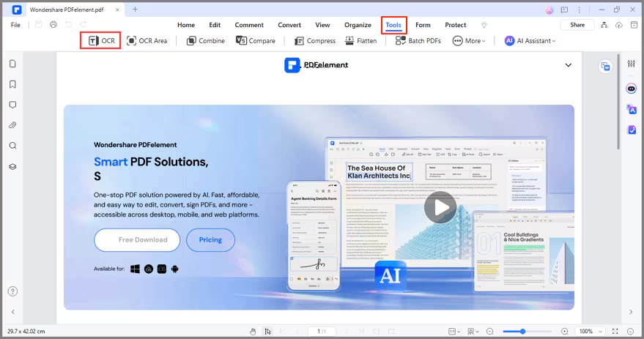
Task: Open the 100% zoom level dropdown
Action: [591, 331]
